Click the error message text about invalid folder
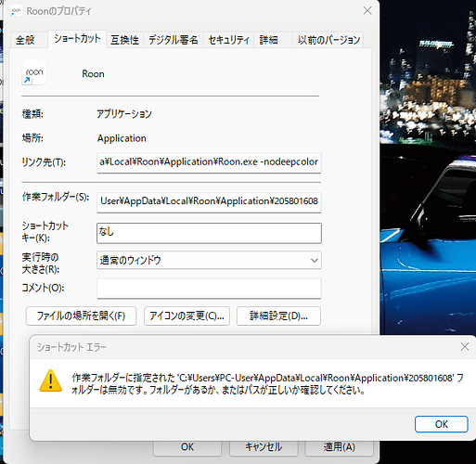Viewport: 476px width, 464px height. coord(267,384)
